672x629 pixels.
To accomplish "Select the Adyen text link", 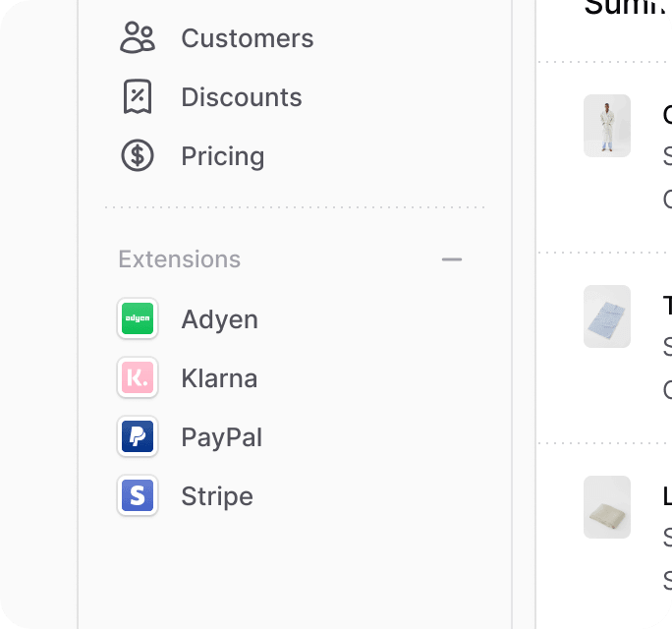I will coord(219,319).
